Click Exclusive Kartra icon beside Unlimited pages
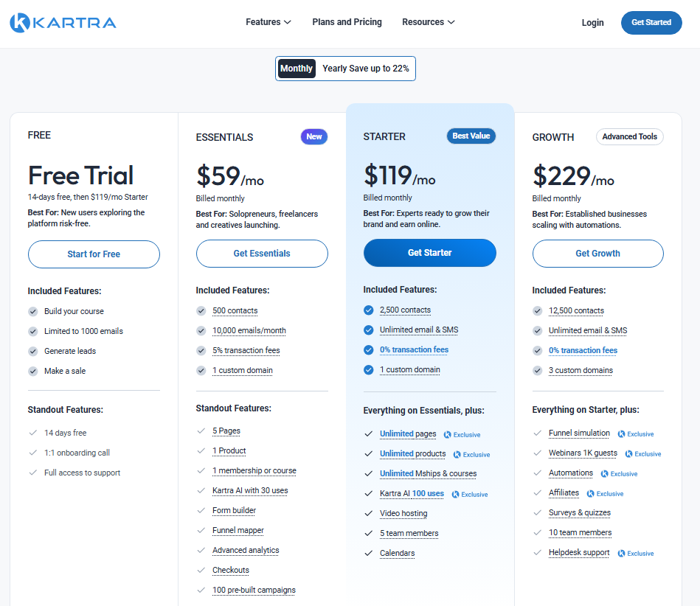 447,435
